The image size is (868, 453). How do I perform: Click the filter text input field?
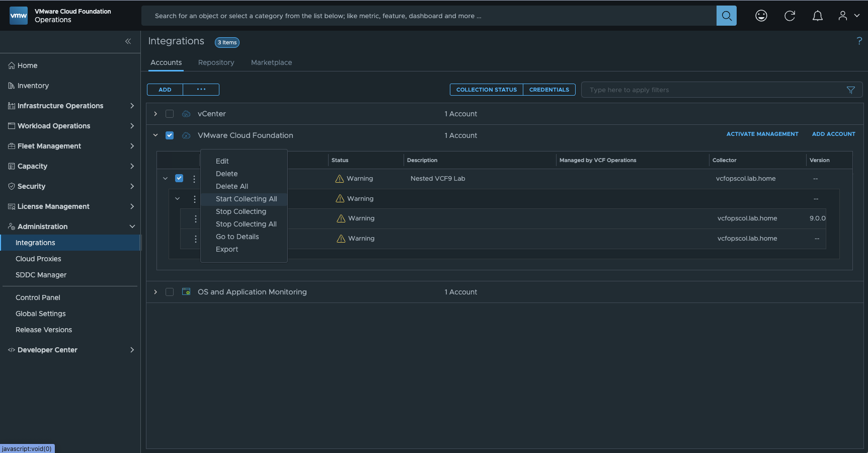[x=715, y=90]
